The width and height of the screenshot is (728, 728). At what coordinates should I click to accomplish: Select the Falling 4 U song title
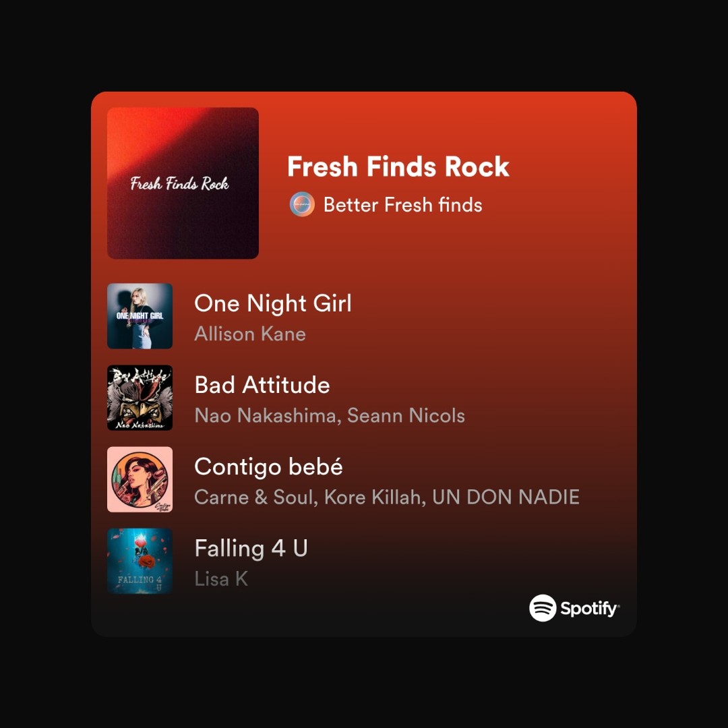click(251, 548)
